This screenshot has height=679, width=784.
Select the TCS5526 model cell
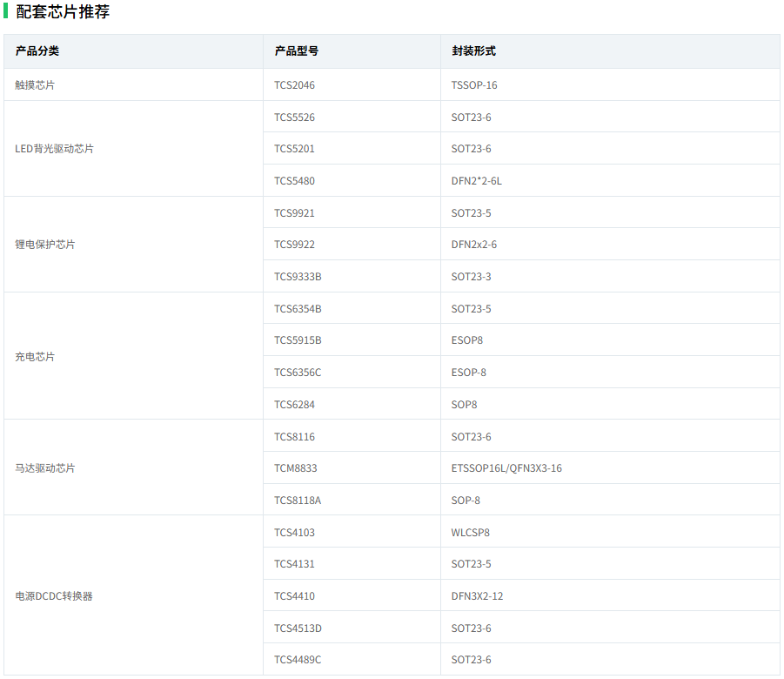[294, 118]
